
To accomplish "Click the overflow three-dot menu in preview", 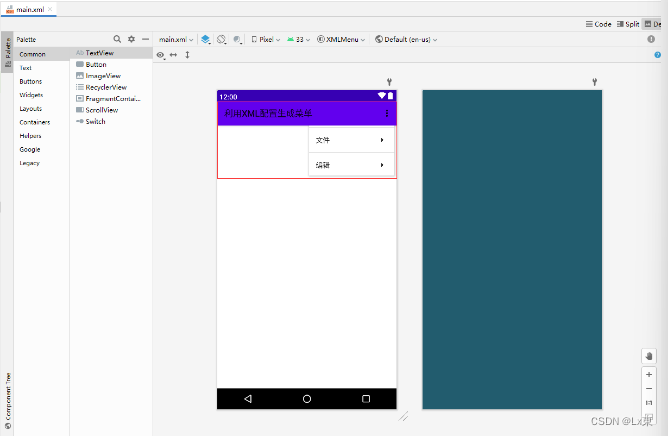I will [x=387, y=113].
